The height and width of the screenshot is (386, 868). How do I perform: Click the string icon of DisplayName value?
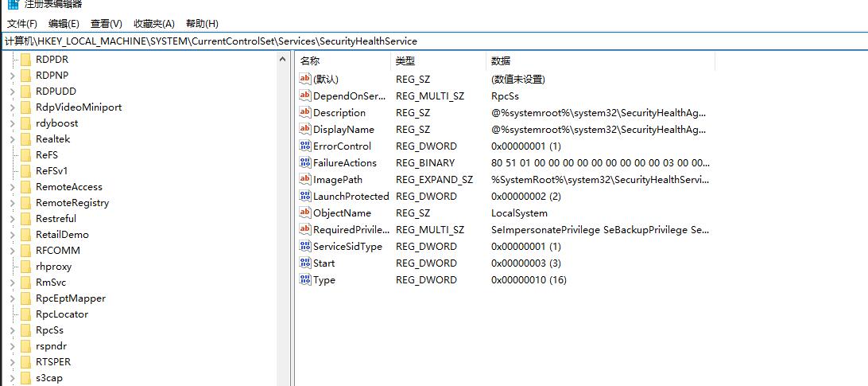click(x=305, y=129)
